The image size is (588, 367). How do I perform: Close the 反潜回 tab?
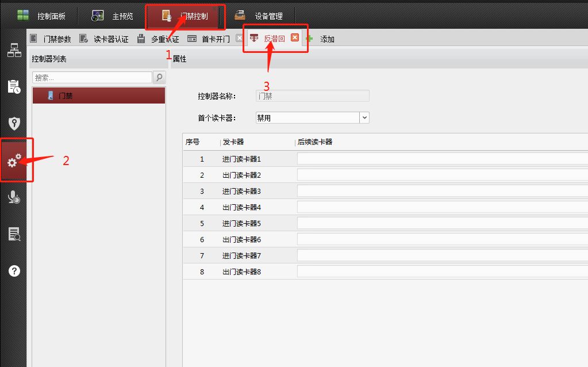(295, 38)
